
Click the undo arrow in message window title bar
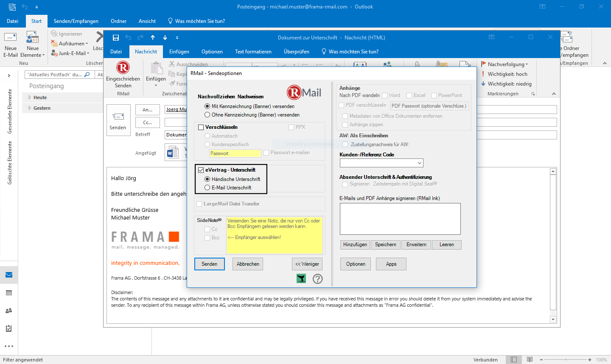pyautogui.click(x=128, y=38)
